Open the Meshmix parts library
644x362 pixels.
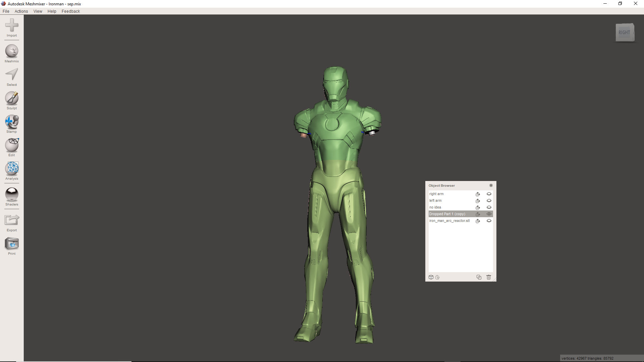(12, 51)
